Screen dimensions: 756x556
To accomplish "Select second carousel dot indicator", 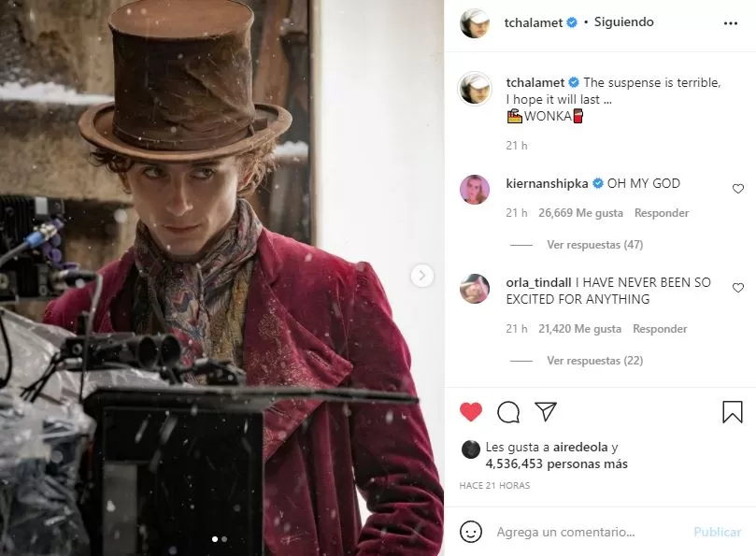I will [224, 539].
